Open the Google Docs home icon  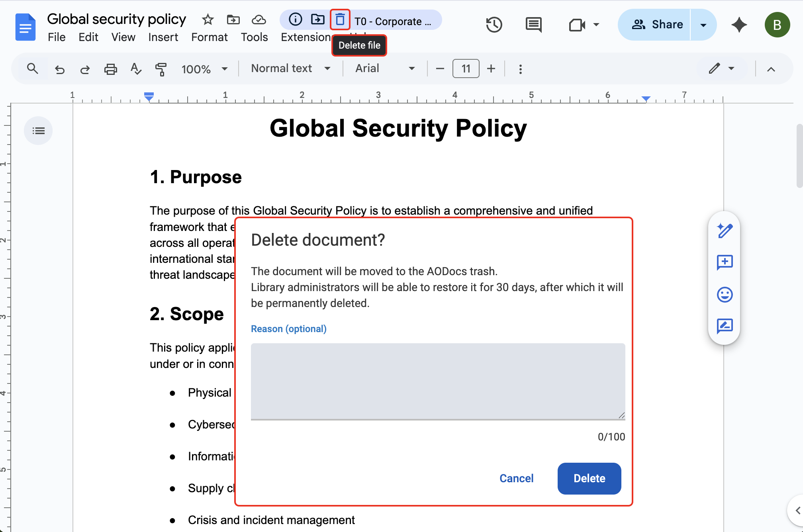[x=25, y=27]
